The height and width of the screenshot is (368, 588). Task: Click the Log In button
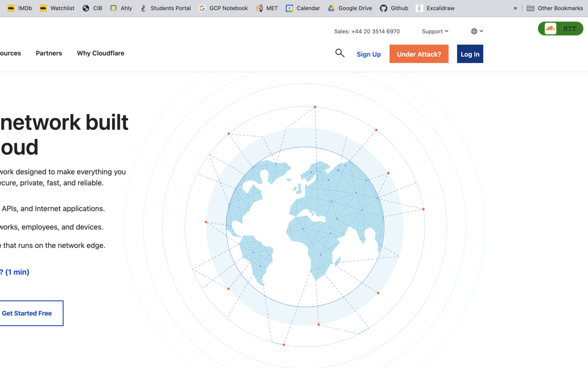click(470, 54)
